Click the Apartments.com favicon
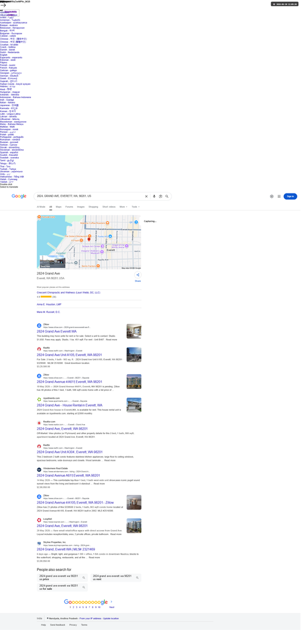 coord(39,399)
